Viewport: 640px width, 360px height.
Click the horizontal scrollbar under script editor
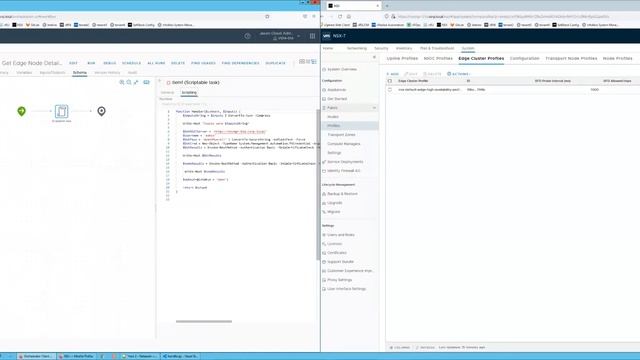click(204, 322)
